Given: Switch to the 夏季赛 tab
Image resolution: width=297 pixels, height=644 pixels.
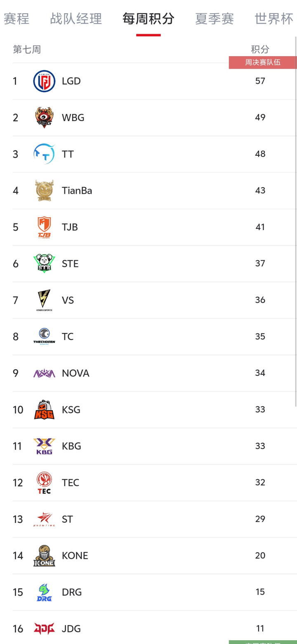Looking at the screenshot, I should pos(214,19).
